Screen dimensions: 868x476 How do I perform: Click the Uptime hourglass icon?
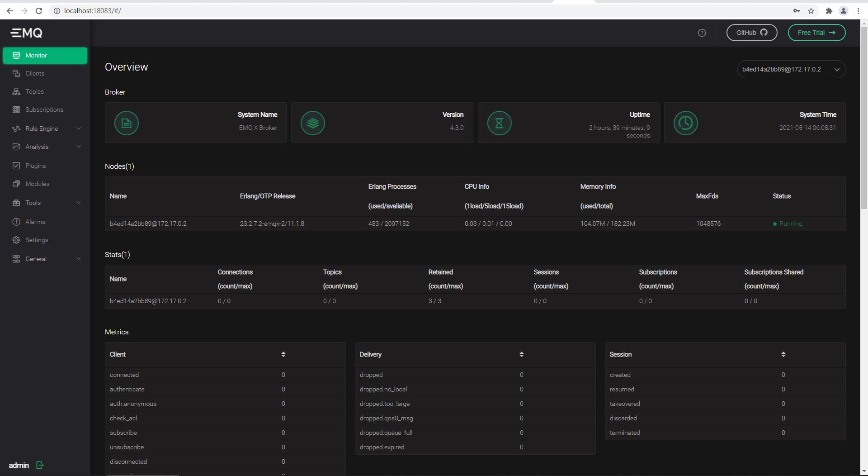coord(499,123)
